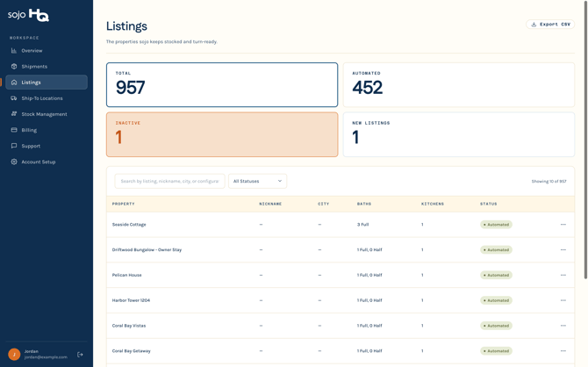
Task: Click the Status column header
Action: click(489, 204)
